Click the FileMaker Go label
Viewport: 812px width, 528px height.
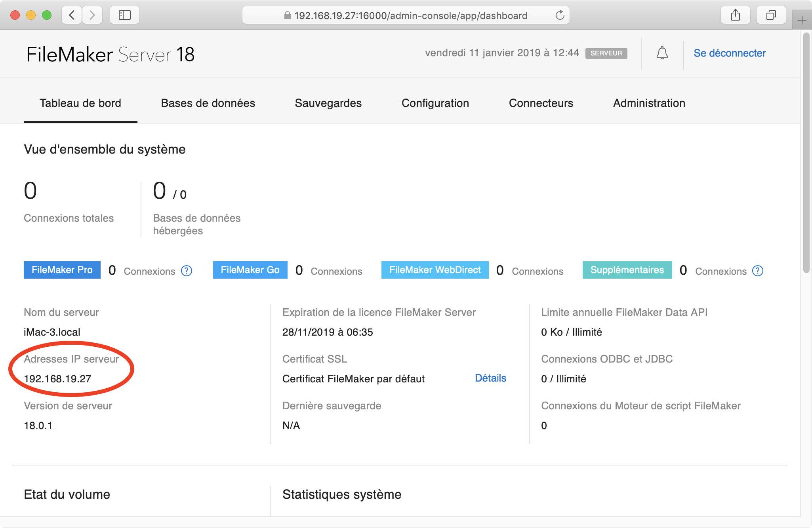pos(250,270)
